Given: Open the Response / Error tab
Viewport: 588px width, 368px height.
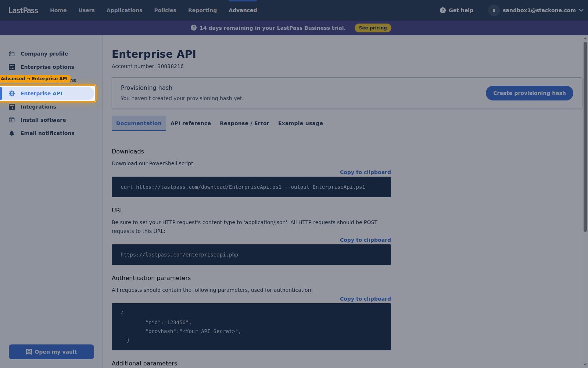Looking at the screenshot, I should tap(245, 123).
